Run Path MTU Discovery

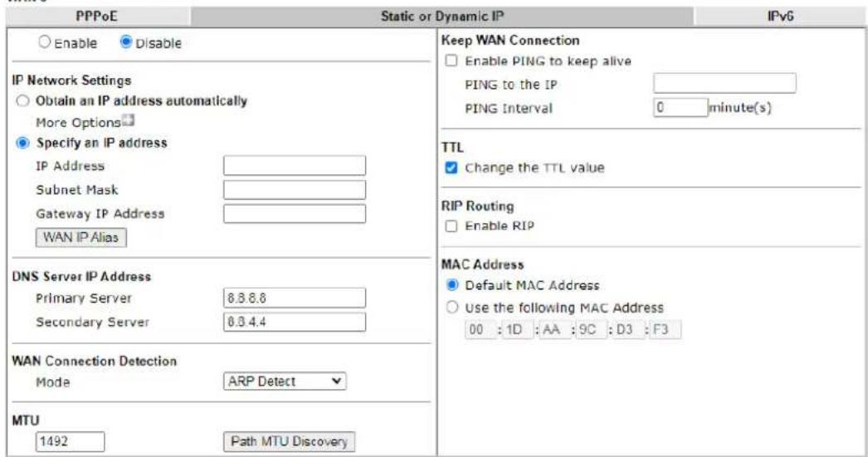coord(289,441)
